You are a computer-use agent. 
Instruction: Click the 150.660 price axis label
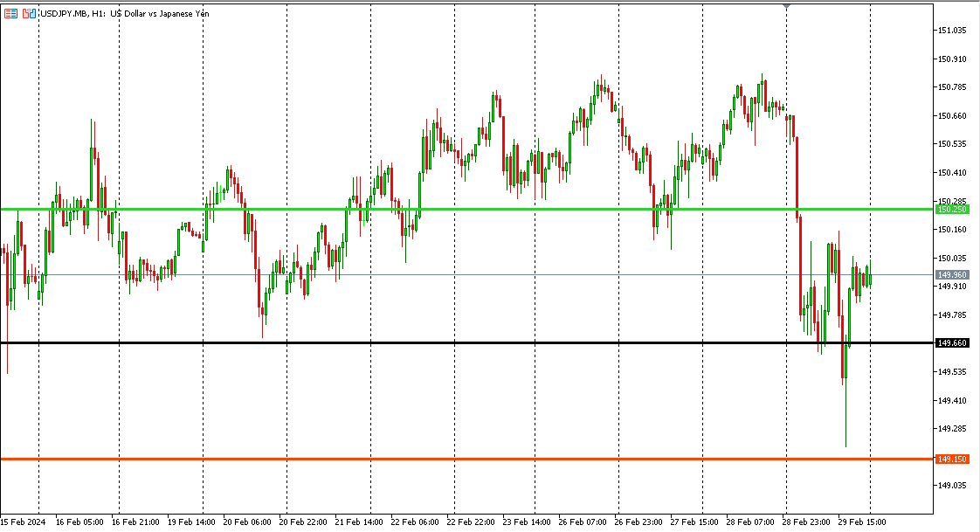pos(953,116)
